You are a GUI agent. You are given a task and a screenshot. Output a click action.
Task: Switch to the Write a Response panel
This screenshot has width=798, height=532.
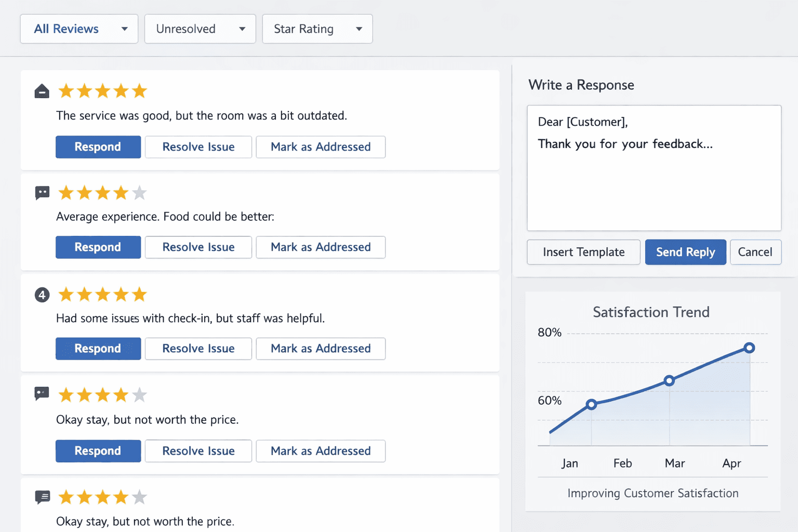tap(581, 85)
